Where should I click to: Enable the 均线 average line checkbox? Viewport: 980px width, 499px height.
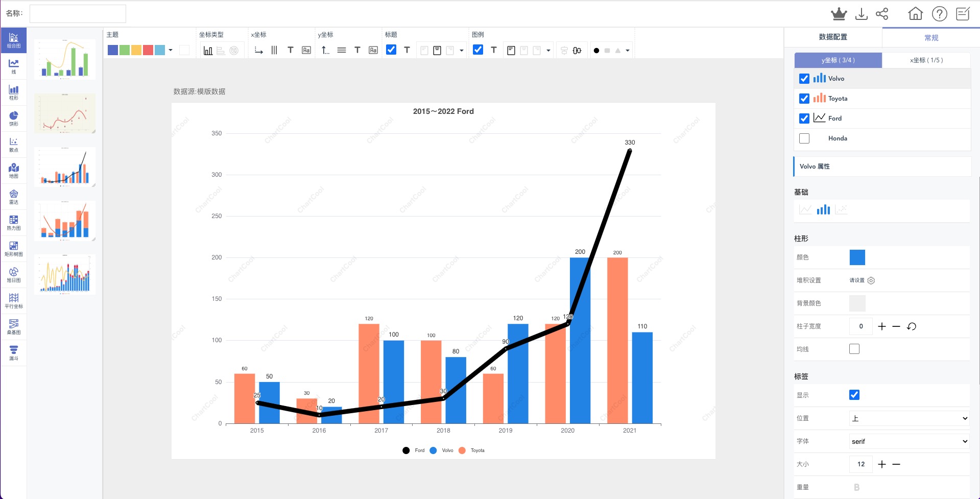pos(854,349)
